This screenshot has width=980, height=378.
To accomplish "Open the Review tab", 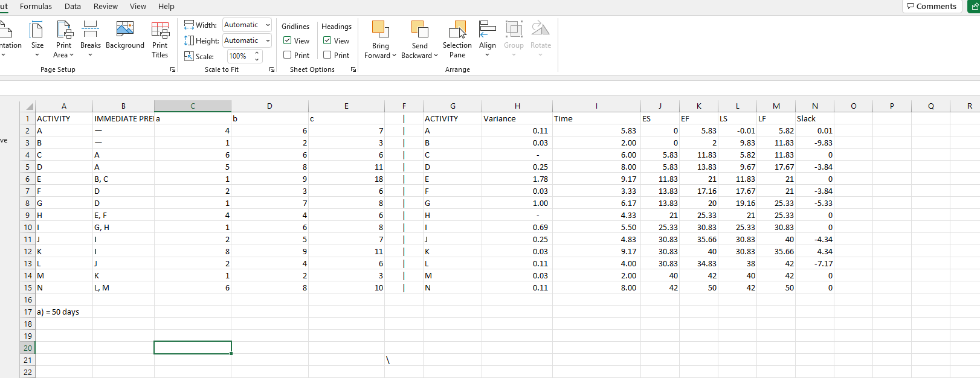I will click(106, 6).
